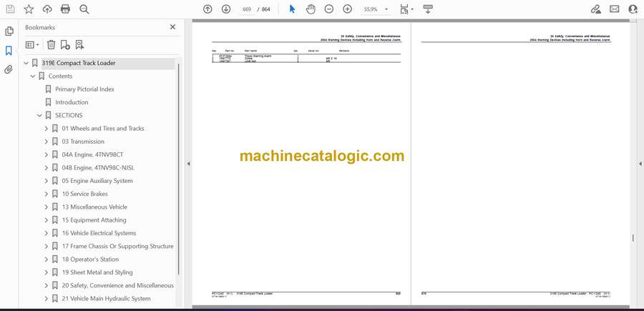
Task: Select 19 Sheet Metal and Styling
Action: coord(97,272)
